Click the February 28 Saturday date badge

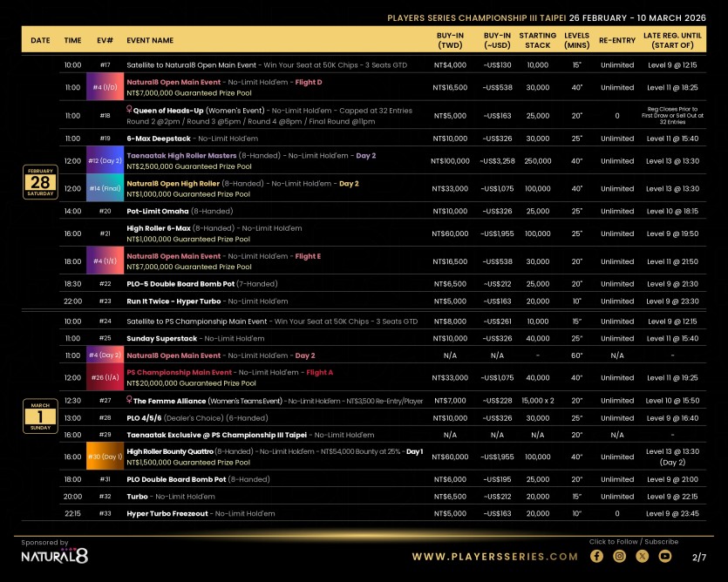(x=40, y=182)
